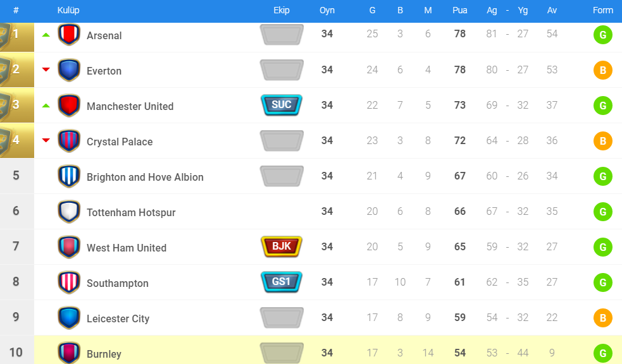Screen dimensions: 622x364
Task: Click the Oyn column header
Action: click(x=327, y=10)
